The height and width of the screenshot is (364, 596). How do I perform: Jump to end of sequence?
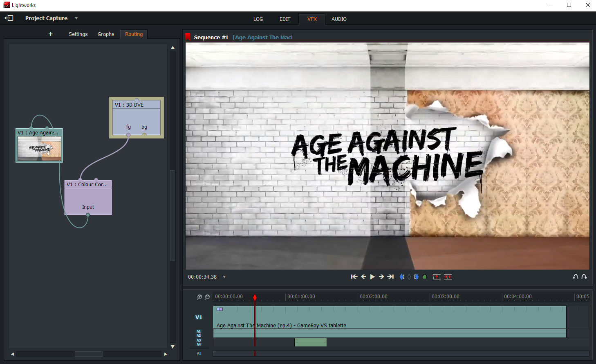click(391, 277)
